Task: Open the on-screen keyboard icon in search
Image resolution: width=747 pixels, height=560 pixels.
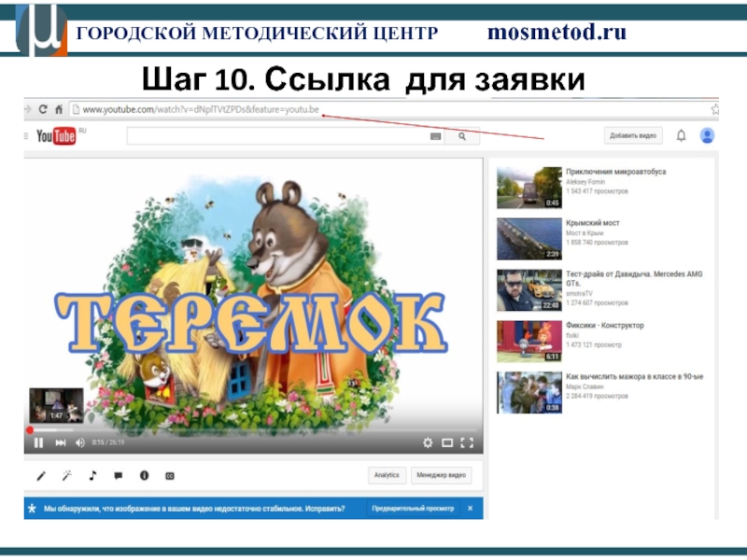Action: [435, 136]
